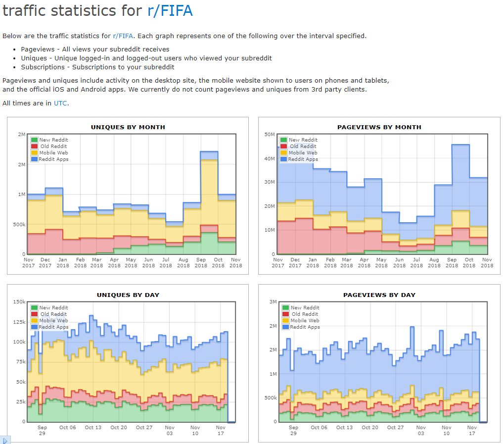Click the green New Reddit swatch in Pageviews by Month
This screenshot has width=504, height=444.
click(283, 140)
